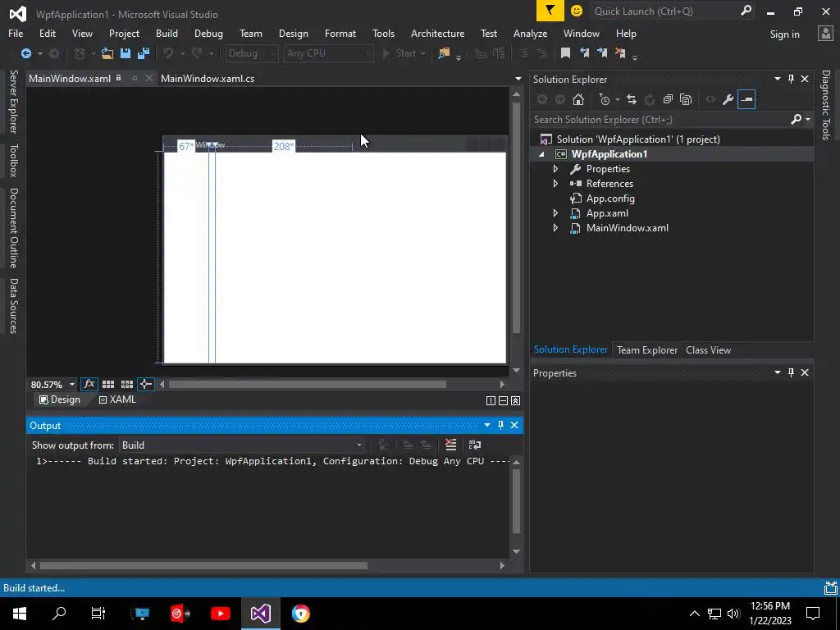
Task: Click the Find in Files toolbar icon
Action: pos(444,53)
